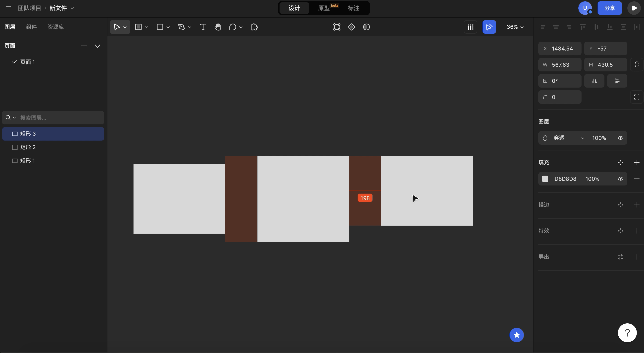
Task: Toggle constrain proportions lock
Action: coord(637,65)
